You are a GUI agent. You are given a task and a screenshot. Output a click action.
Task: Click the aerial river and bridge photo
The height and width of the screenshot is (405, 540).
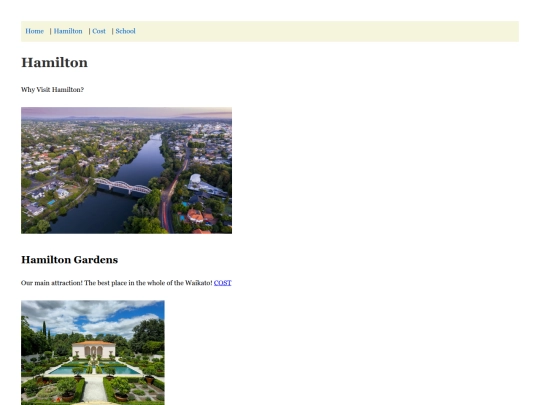(126, 170)
